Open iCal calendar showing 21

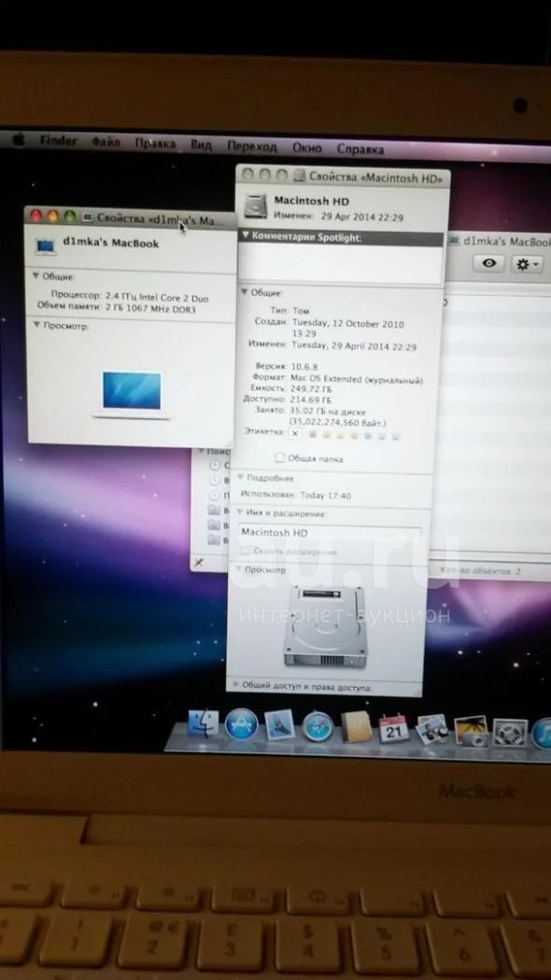coord(393,729)
